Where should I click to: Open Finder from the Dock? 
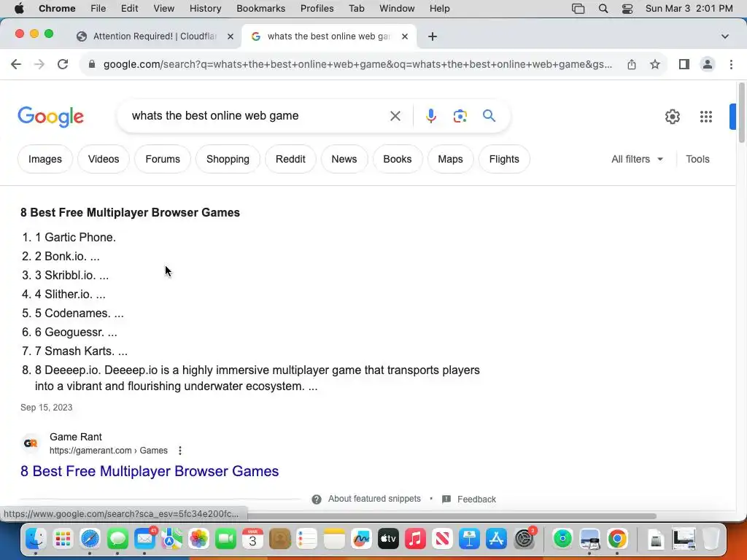[36, 539]
